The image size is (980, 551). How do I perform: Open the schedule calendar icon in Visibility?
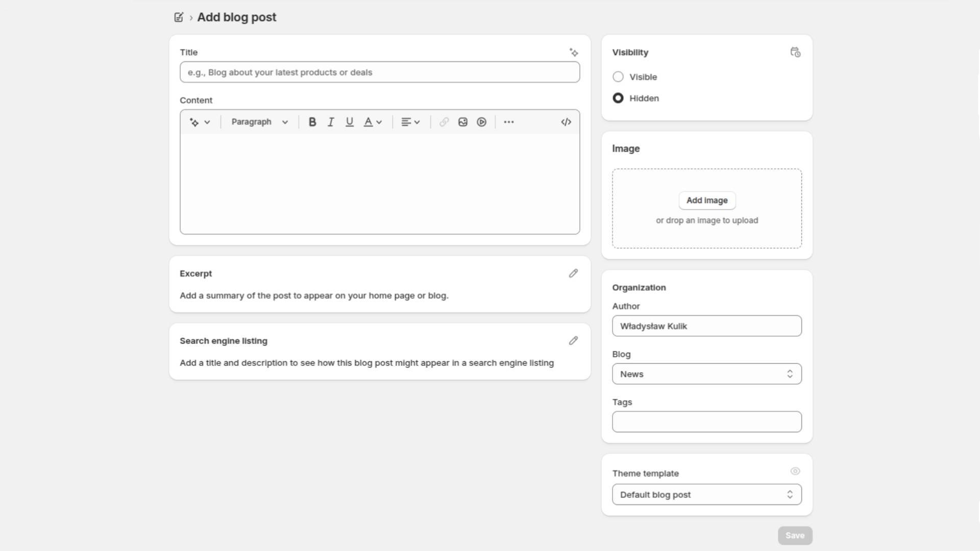pyautogui.click(x=795, y=52)
